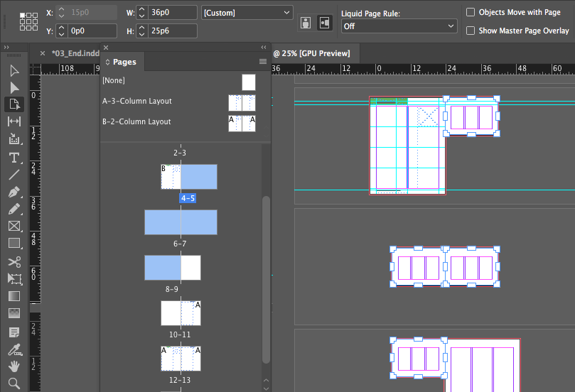This screenshot has height=392, width=575.
Task: Switch to the 03_End.indd document tab
Action: click(75, 53)
